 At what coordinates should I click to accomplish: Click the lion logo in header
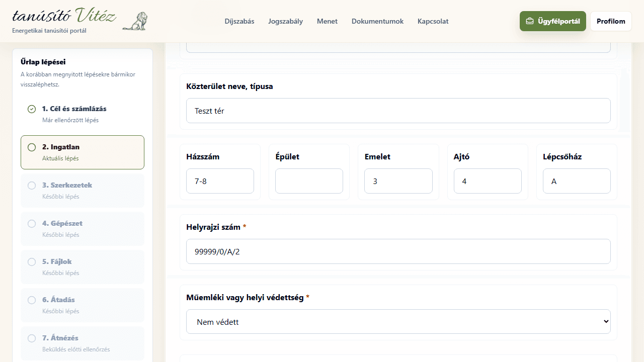(135, 21)
